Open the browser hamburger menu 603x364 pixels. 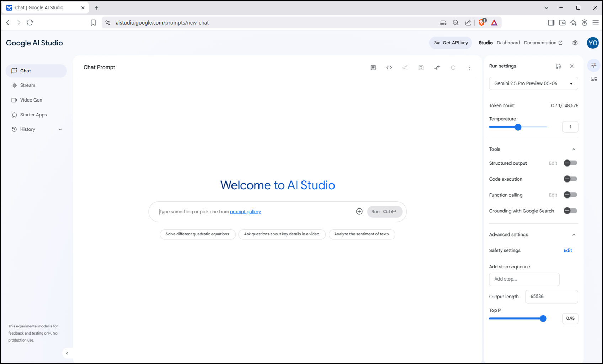[596, 22]
